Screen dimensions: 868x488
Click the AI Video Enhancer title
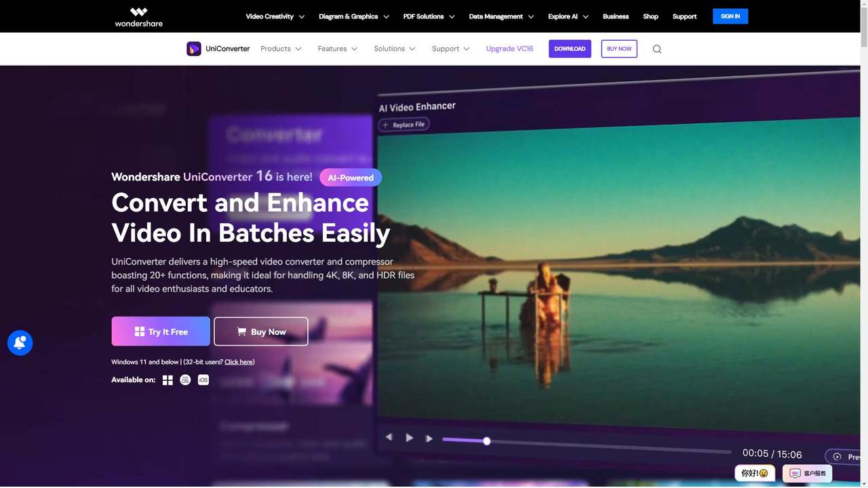(417, 106)
